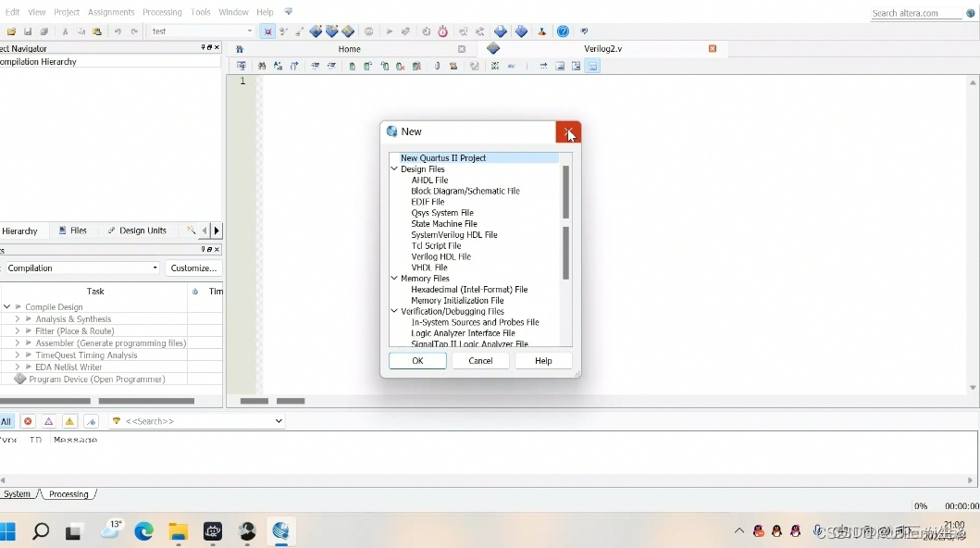Click the Program Device diamond icon in Tasks
Viewport: 980px width, 548px height.
20,379
